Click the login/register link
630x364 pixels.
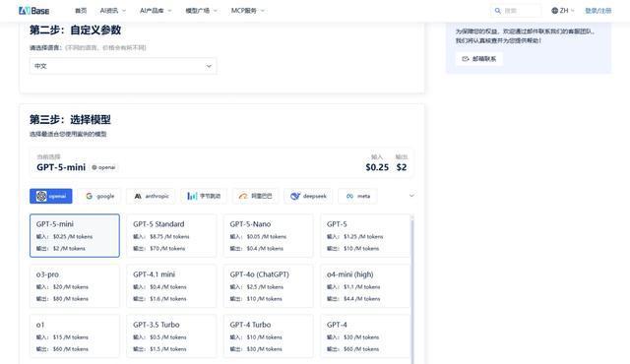click(x=598, y=11)
